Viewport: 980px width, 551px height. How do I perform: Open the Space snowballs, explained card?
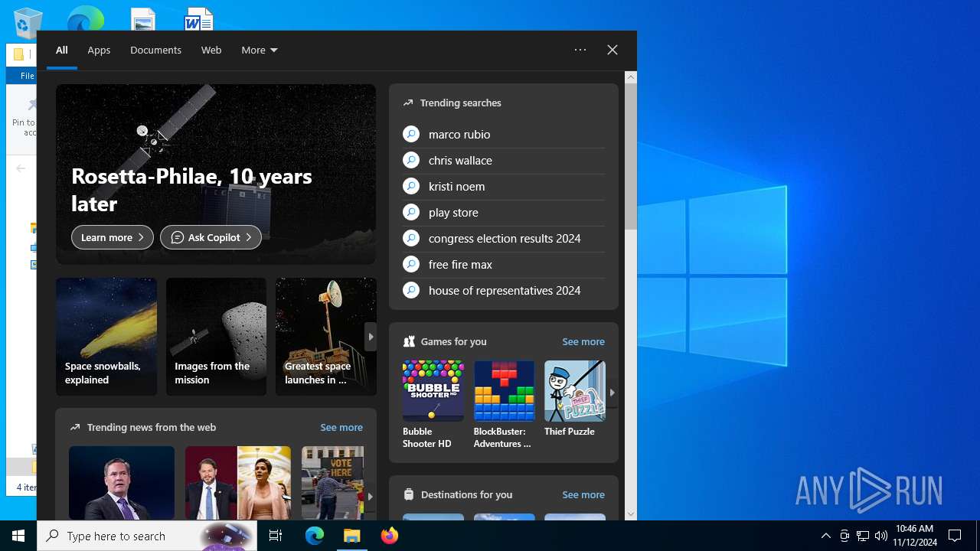point(106,337)
